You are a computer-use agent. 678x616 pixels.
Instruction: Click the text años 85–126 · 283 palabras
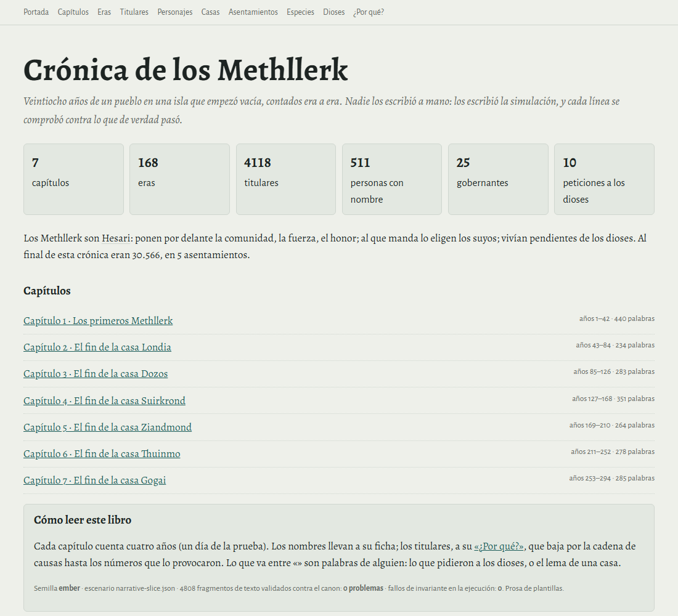[x=614, y=371]
